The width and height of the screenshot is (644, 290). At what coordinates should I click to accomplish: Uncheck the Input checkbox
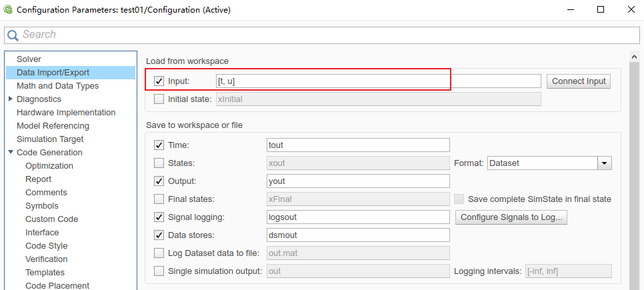[x=159, y=81]
